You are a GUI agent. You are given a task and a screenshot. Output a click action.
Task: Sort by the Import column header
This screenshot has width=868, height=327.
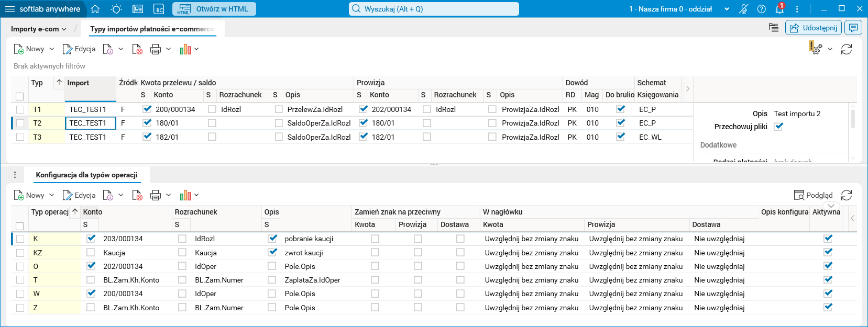(x=90, y=89)
